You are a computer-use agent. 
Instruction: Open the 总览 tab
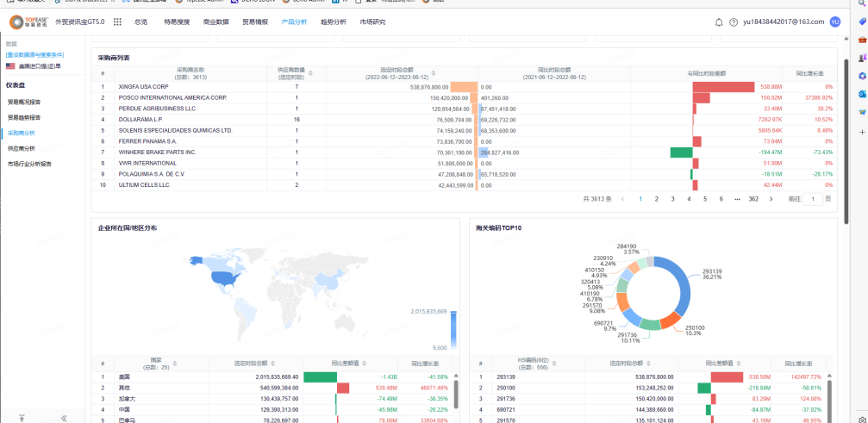pos(141,22)
